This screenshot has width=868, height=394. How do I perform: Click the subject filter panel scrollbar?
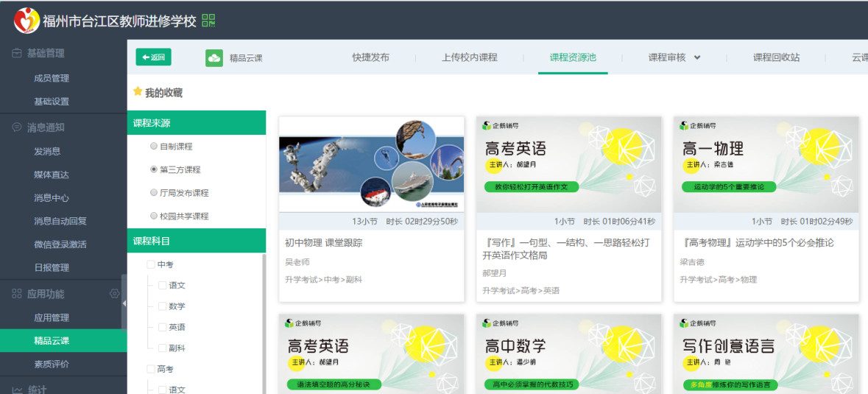[264, 324]
